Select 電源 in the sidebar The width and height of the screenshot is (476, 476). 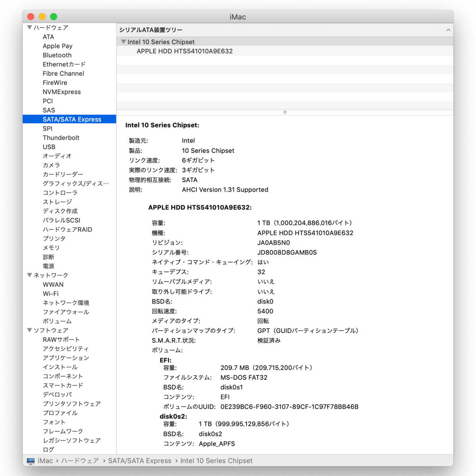(48, 266)
